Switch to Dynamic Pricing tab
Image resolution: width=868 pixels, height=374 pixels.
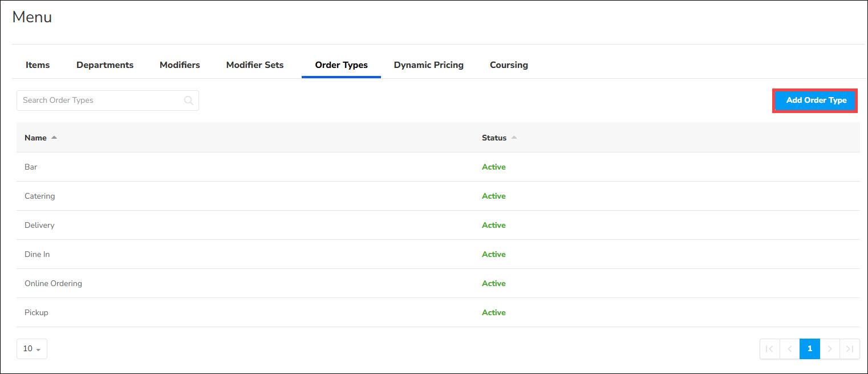click(428, 65)
